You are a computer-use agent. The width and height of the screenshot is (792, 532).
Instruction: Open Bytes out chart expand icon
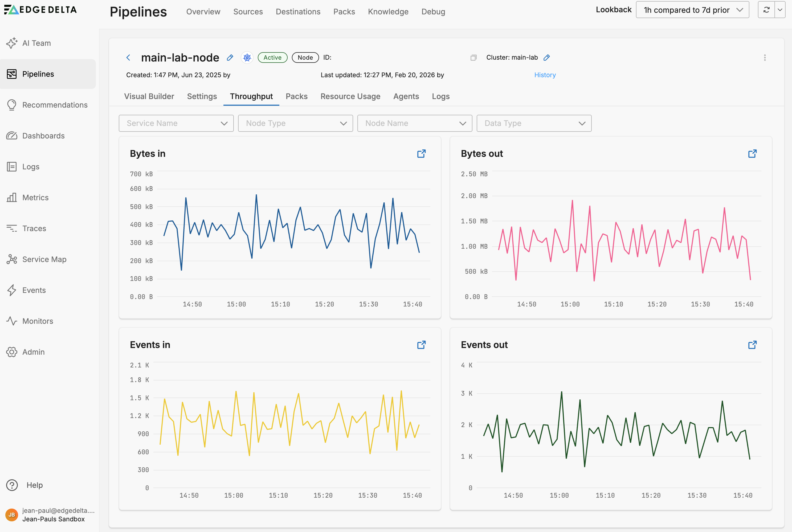click(752, 154)
